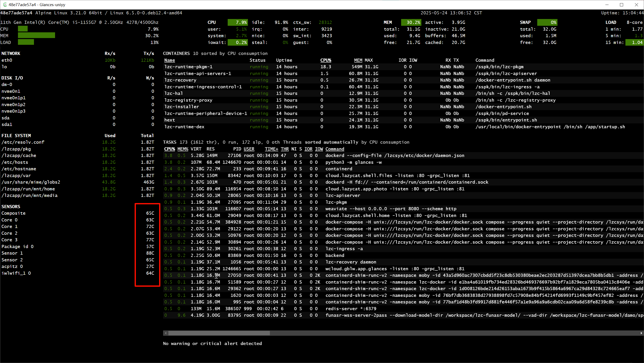Click the No warning or critical alert message
This screenshot has height=363, width=644.
click(x=212, y=344)
